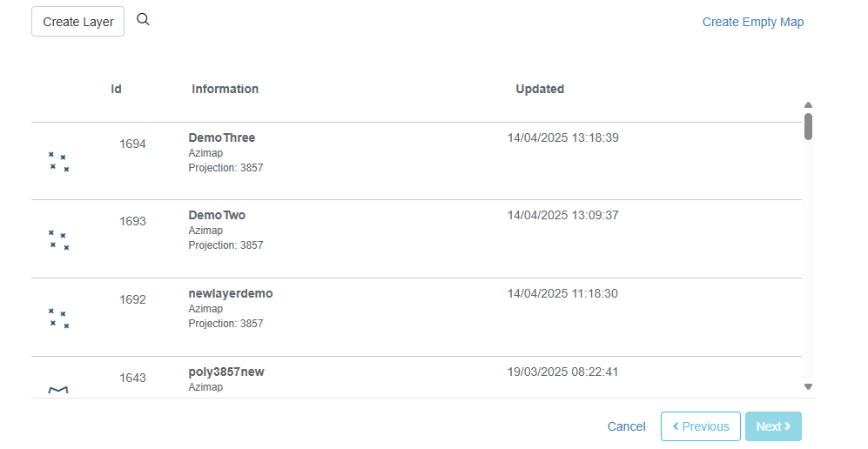Sort by the Id column header
Viewport: 868px width, 449px height.
(x=117, y=89)
